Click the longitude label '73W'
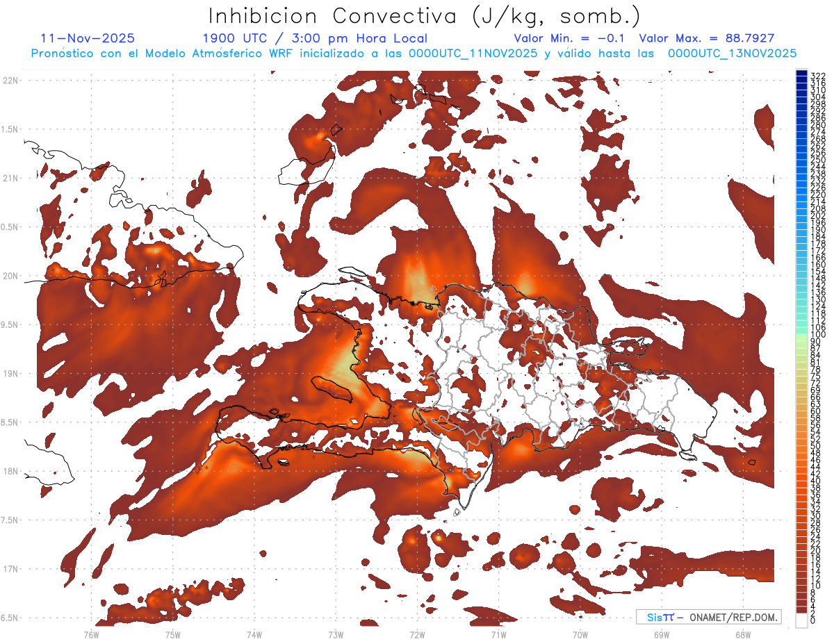The image size is (834, 644). tap(336, 634)
